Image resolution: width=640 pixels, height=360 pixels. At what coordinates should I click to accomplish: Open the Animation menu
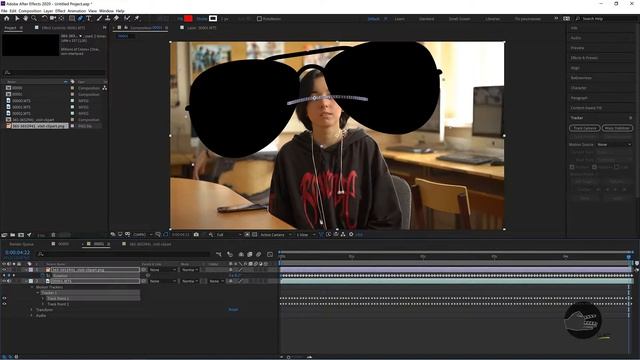coord(77,11)
